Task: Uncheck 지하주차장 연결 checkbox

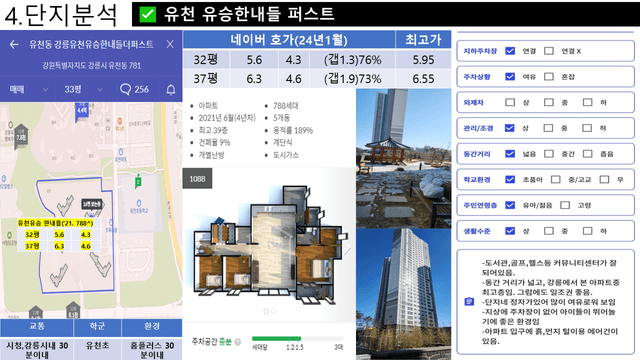Action: click(510, 51)
